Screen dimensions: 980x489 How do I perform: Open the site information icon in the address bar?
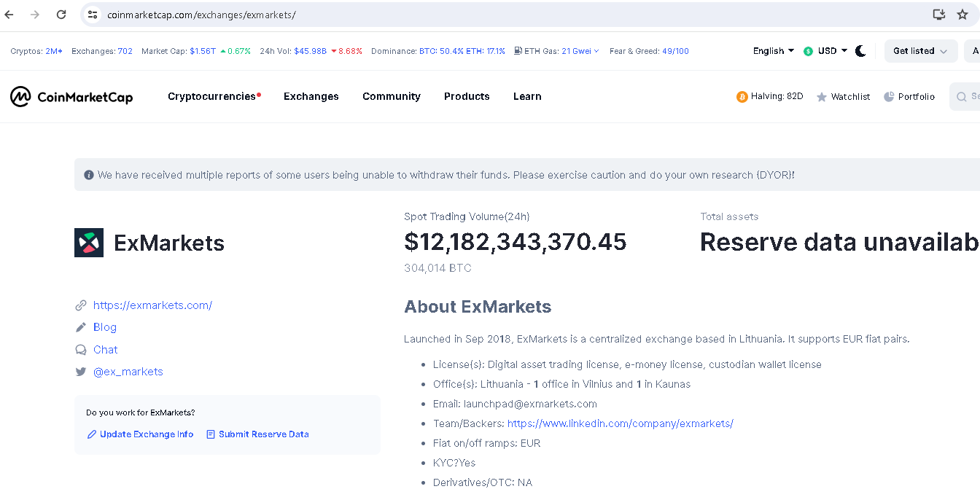(x=92, y=15)
